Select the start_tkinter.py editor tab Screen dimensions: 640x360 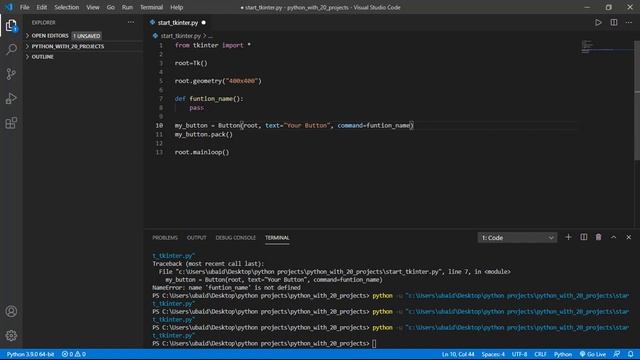[178, 23]
